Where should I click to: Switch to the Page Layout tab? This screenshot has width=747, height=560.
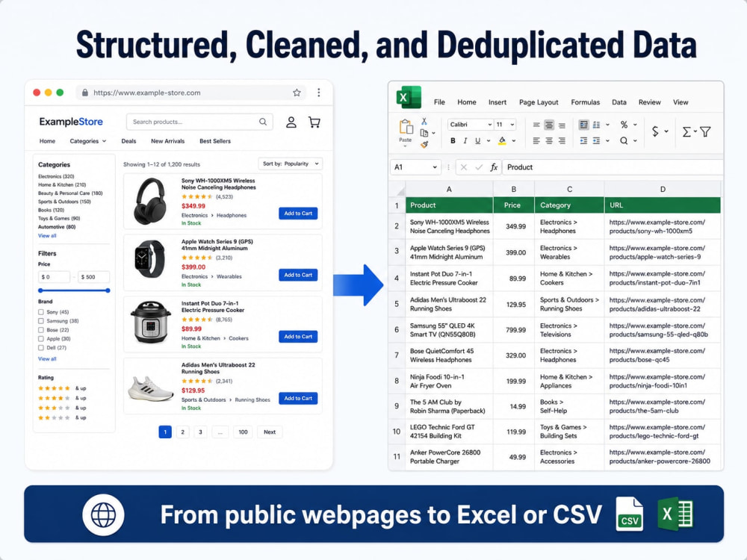(539, 102)
